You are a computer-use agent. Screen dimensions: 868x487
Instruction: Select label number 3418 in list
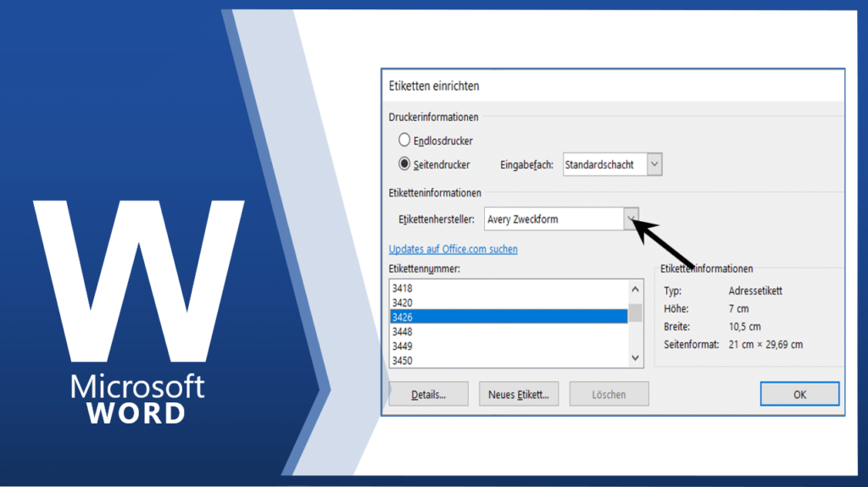pyautogui.click(x=509, y=289)
